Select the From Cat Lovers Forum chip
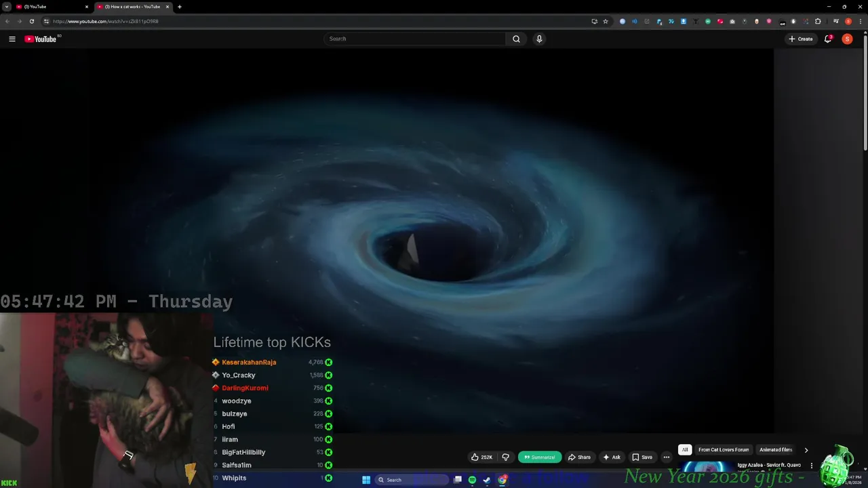This screenshot has width=868, height=488. (724, 449)
